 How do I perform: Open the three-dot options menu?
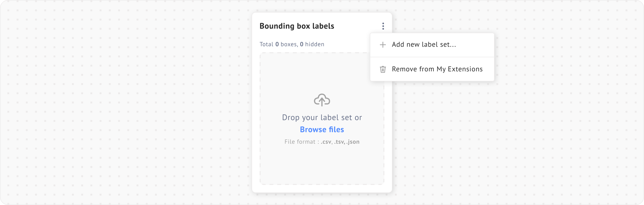coord(383,26)
